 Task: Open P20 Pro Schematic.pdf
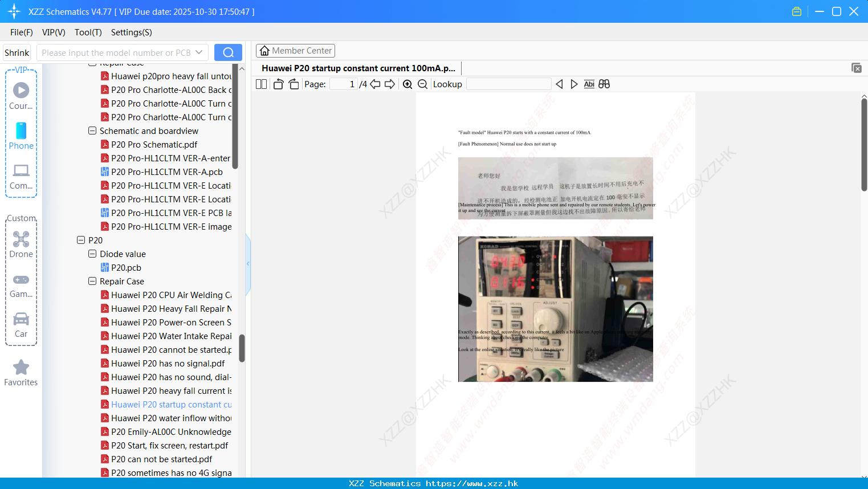(149, 144)
